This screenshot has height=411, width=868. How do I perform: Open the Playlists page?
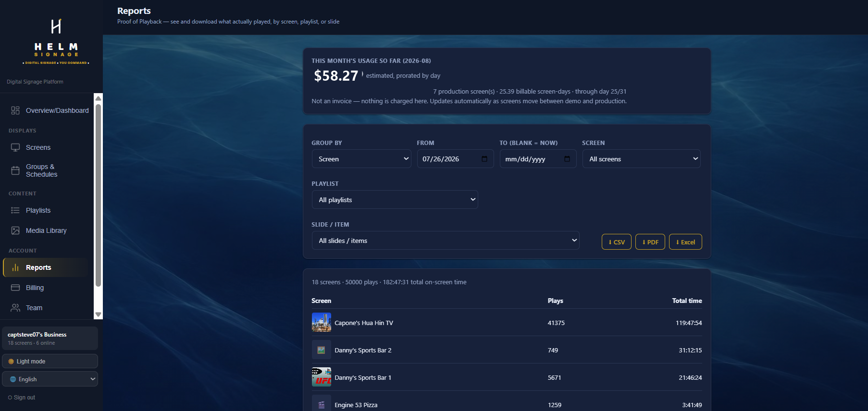[x=47, y=210]
